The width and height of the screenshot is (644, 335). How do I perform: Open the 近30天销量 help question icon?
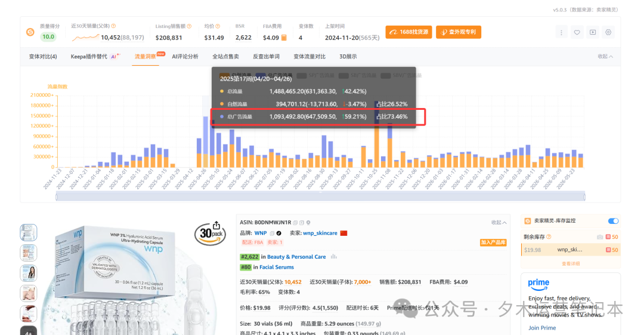tap(113, 26)
